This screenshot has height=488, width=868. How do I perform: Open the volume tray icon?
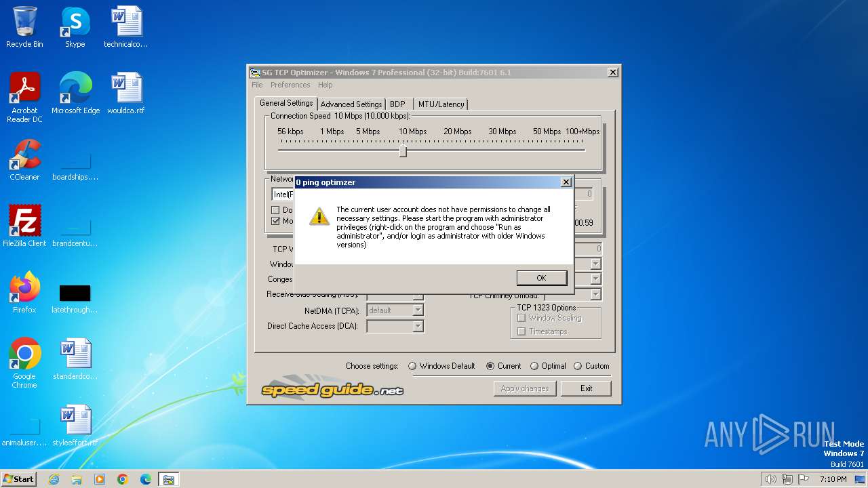click(770, 479)
